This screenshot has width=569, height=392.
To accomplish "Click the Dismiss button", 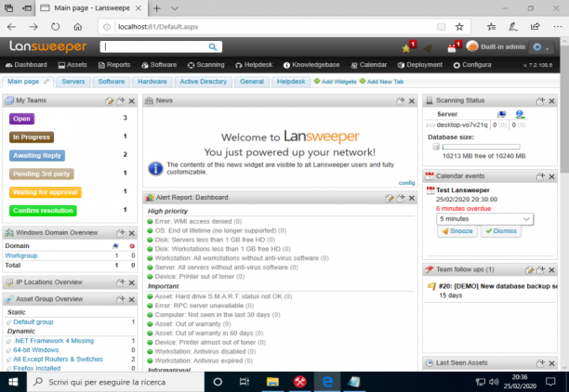I will [x=501, y=231].
